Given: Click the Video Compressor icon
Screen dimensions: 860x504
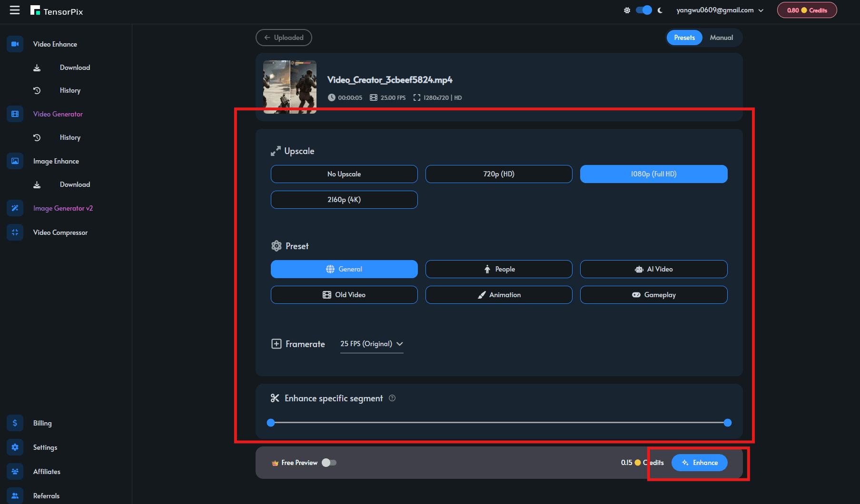Looking at the screenshot, I should [x=15, y=233].
